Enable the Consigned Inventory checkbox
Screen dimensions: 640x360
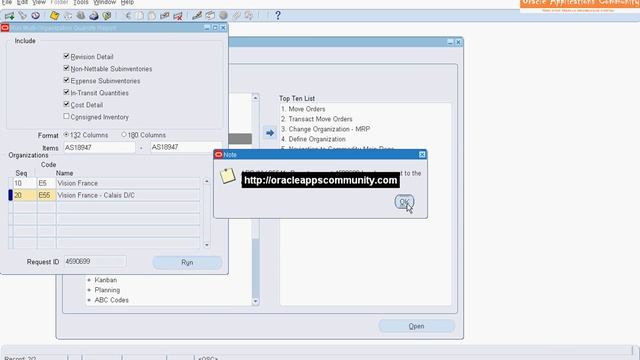(67, 116)
